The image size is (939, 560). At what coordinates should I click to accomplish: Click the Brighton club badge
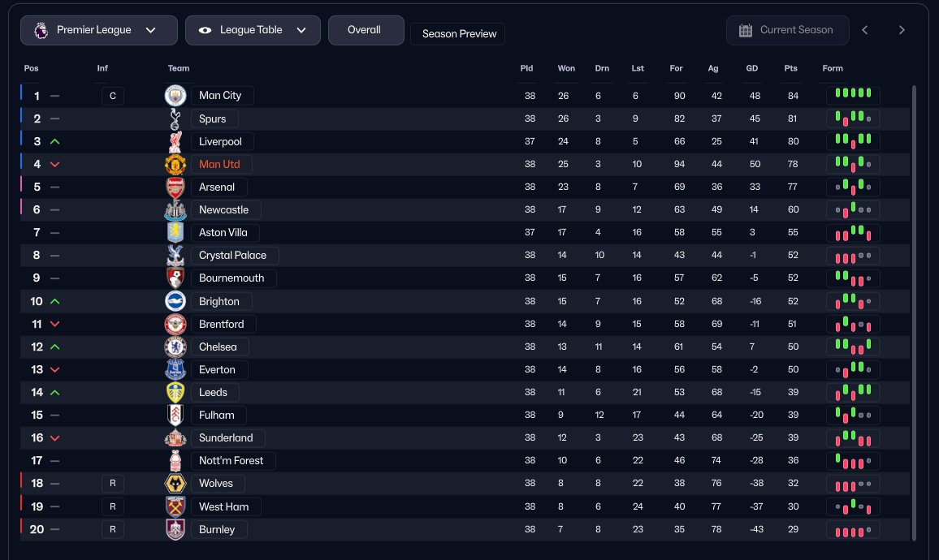[x=175, y=301]
